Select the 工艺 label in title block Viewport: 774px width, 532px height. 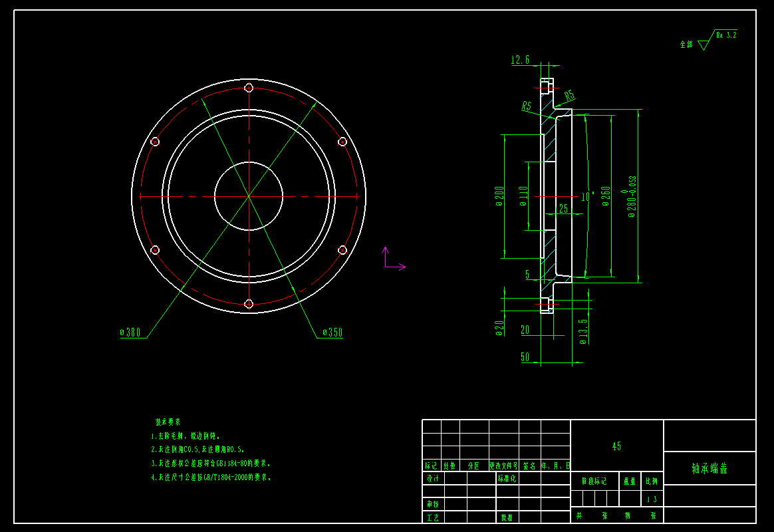point(433,517)
